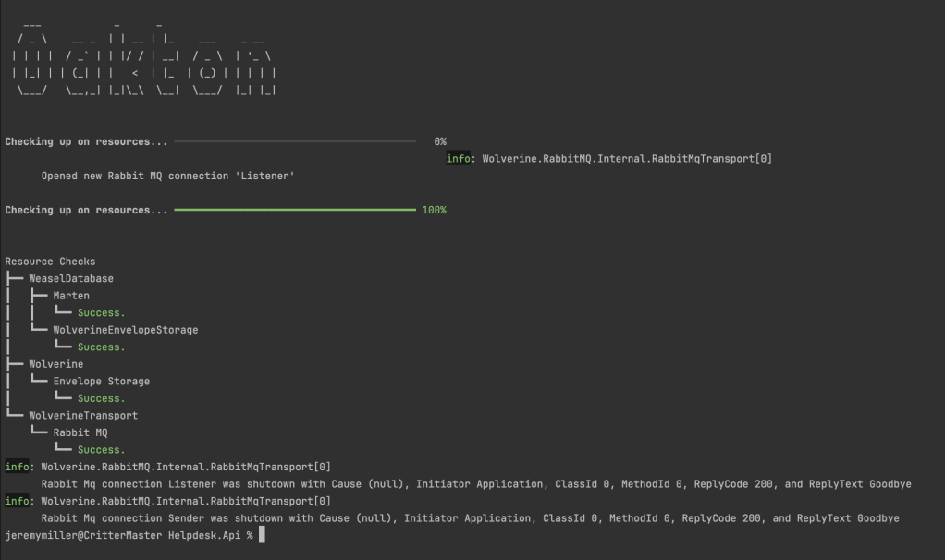This screenshot has width=945, height=560.
Task: Click the Envelope Storage tree item
Action: point(101,381)
